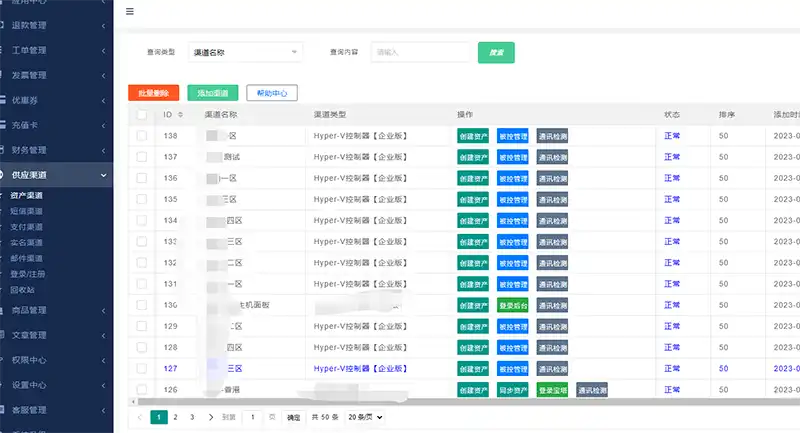Expand 设置中心 sidebar menu
Screen dimensions: 800x433
click(x=55, y=385)
